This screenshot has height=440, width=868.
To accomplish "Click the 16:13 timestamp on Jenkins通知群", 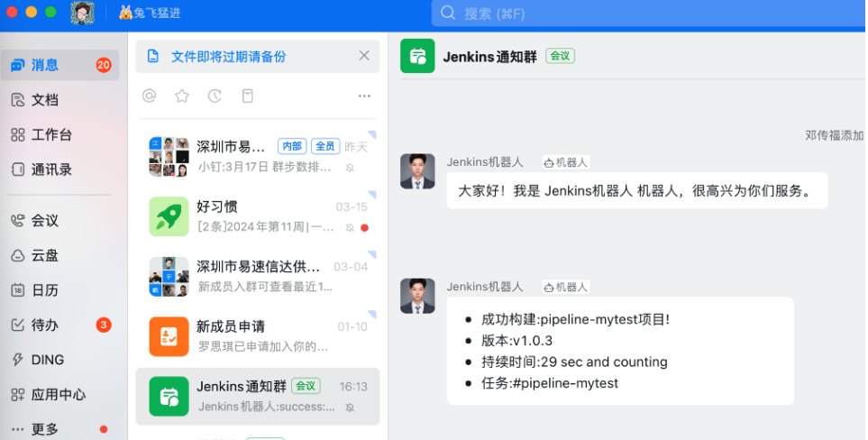I will (x=353, y=386).
